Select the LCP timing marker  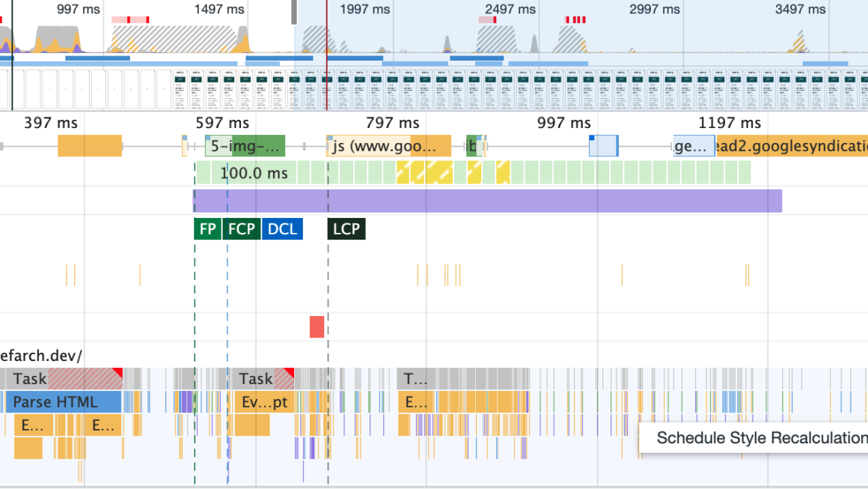346,228
